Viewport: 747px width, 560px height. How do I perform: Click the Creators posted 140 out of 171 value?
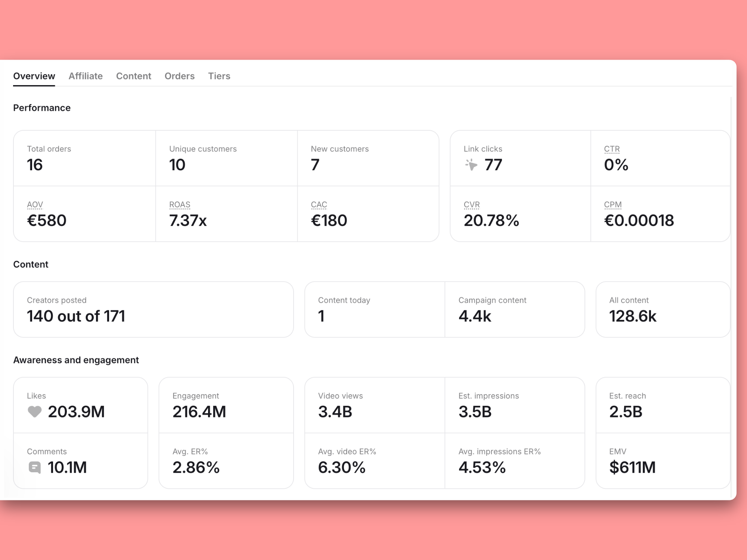click(76, 316)
